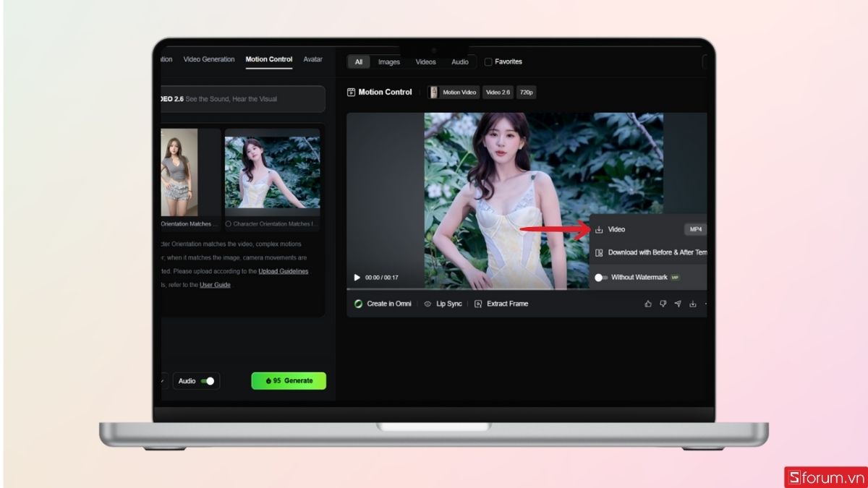Click the share arrow icon
Viewport: 868px width, 488px height.
coord(677,304)
